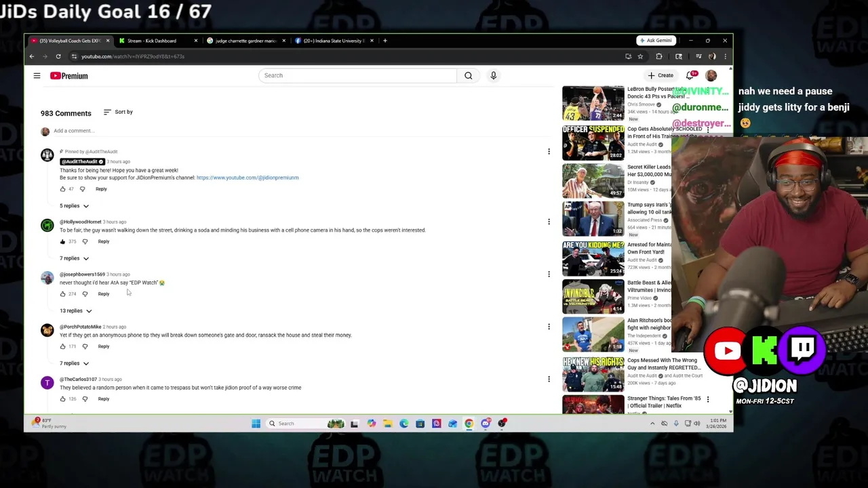Open Alan Ritchson video thumbnail
This screenshot has width=868, height=488.
tap(593, 335)
